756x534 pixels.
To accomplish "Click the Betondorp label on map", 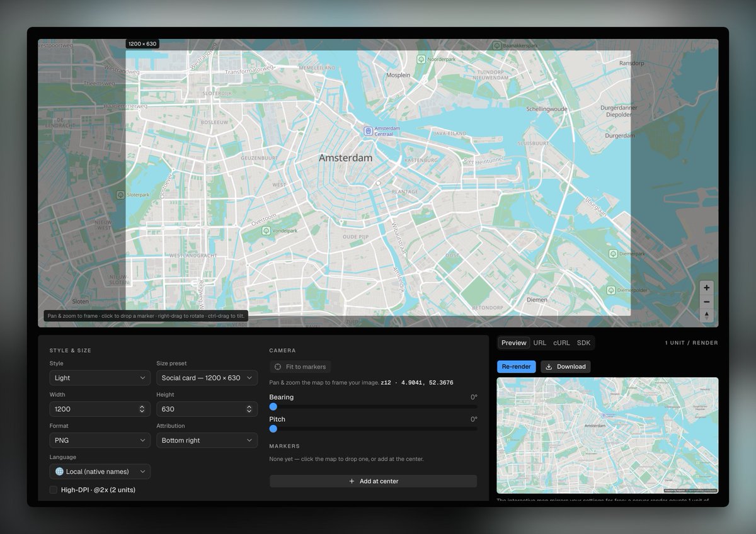I will coord(488,308).
